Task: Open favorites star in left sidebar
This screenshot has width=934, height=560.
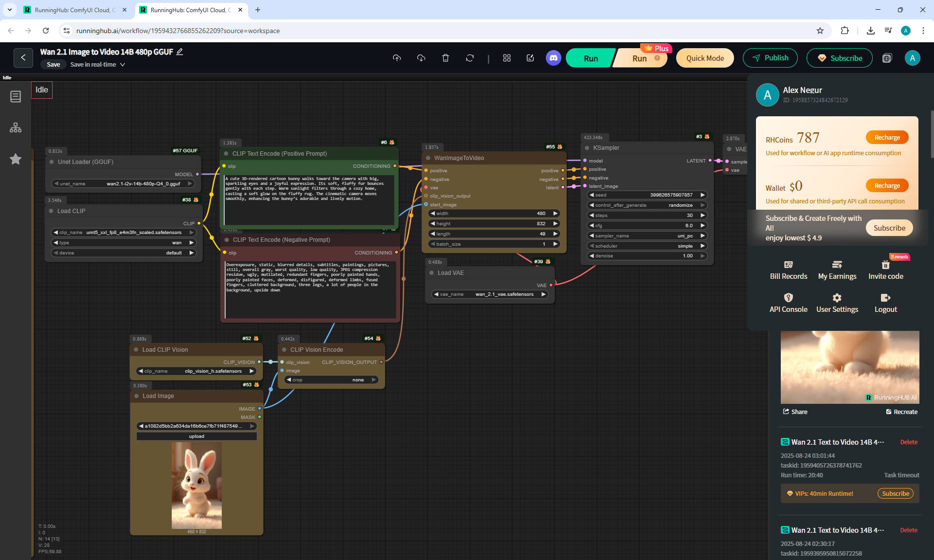Action: click(16, 159)
